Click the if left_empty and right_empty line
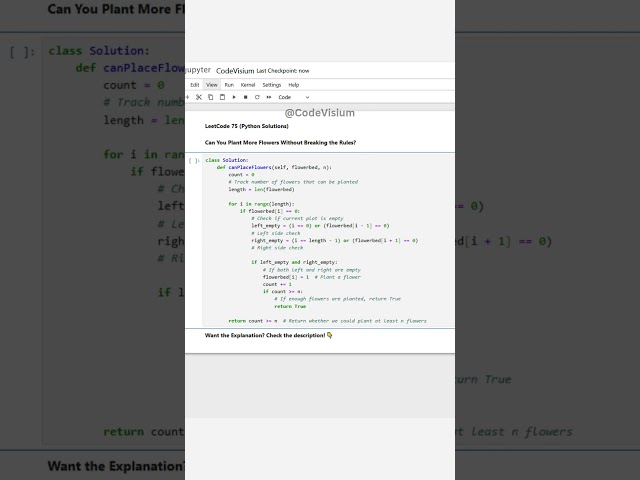This screenshot has width=640, height=480. point(294,262)
